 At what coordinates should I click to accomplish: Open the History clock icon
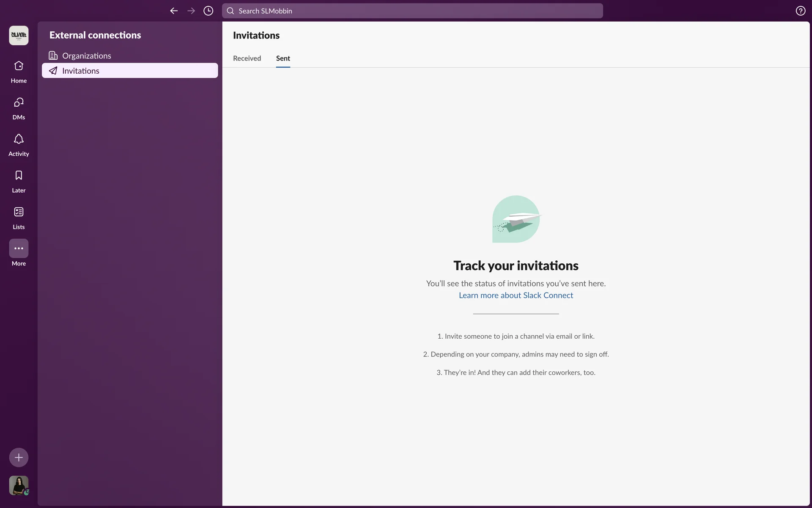coord(208,11)
